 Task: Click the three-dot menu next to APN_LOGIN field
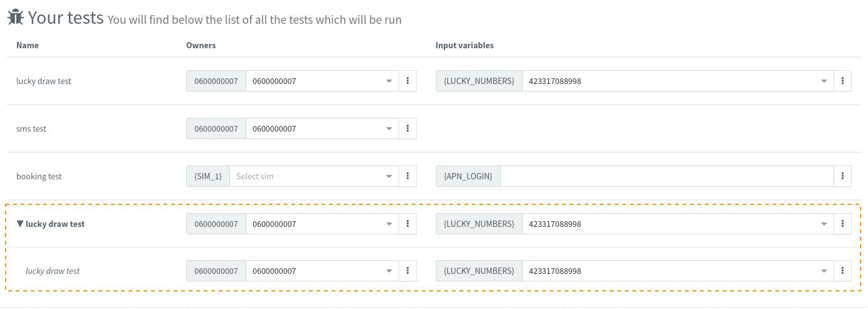coord(842,176)
